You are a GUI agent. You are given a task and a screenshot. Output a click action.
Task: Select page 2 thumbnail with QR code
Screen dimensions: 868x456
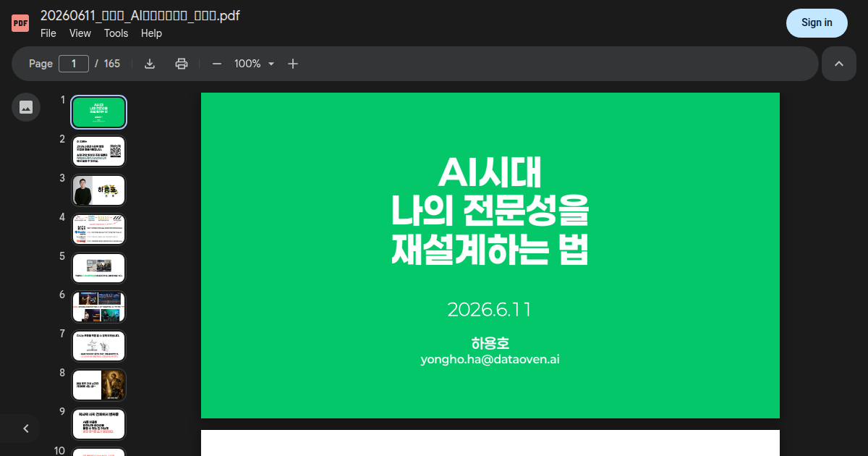pyautogui.click(x=99, y=151)
